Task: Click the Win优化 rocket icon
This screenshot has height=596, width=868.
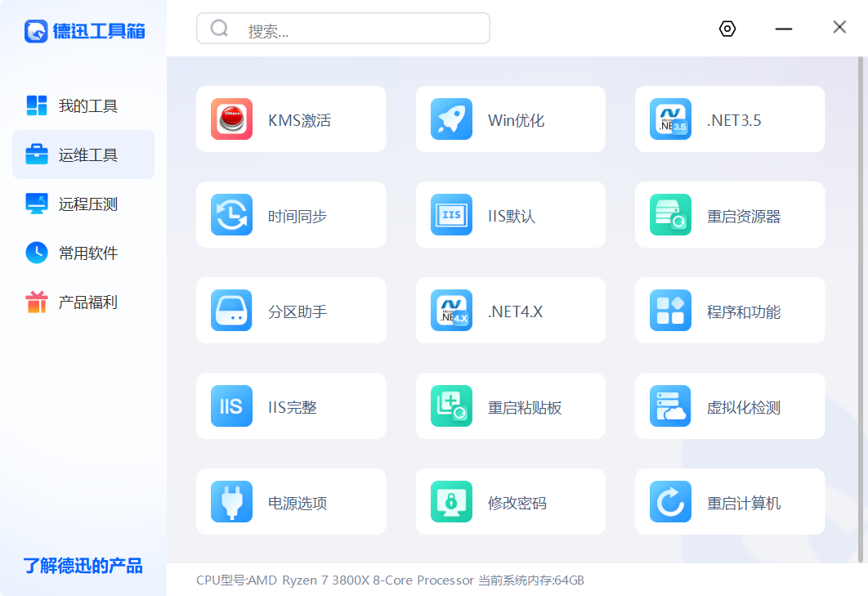Action: [x=451, y=119]
